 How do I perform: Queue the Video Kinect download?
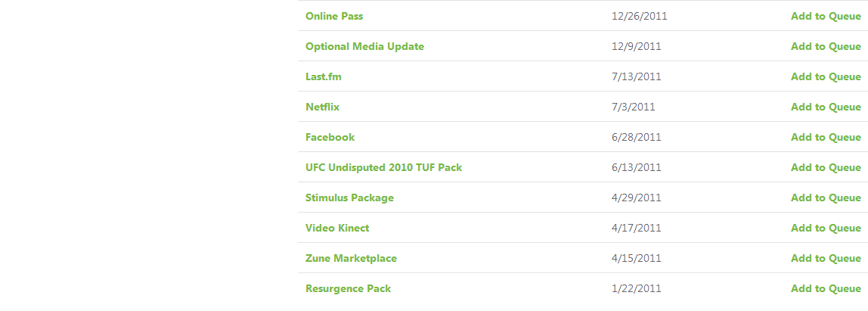coord(826,228)
